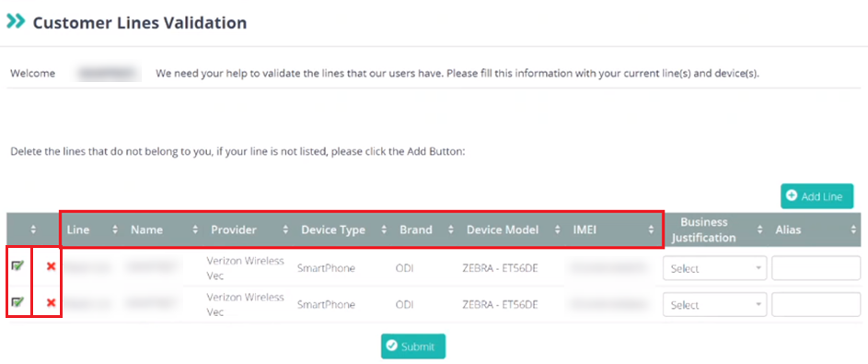Submit the line validation form
The image size is (868, 364).
coord(413,346)
